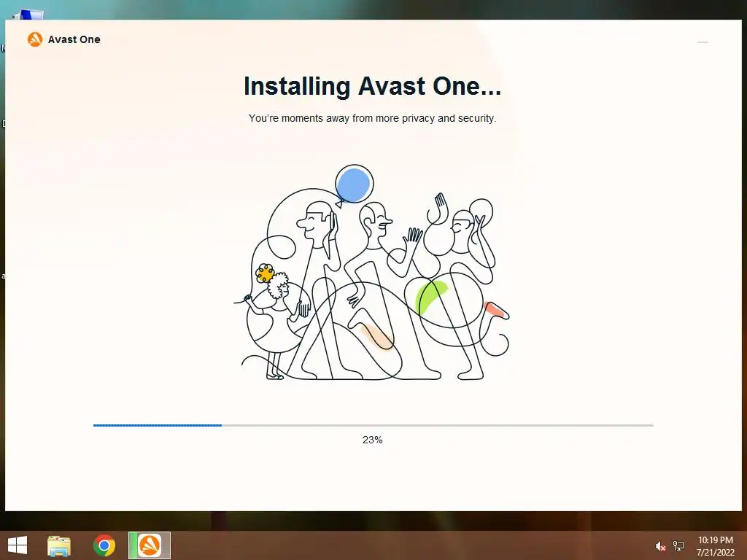Click the 23% progress text

(x=373, y=440)
